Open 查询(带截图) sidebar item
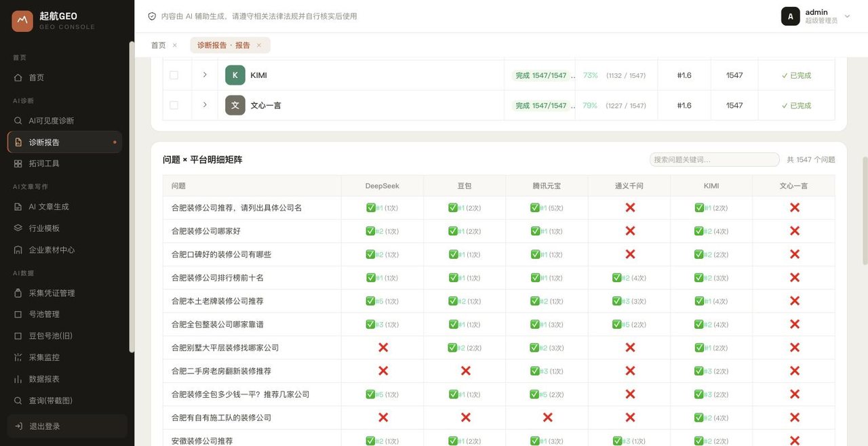 tap(64, 401)
